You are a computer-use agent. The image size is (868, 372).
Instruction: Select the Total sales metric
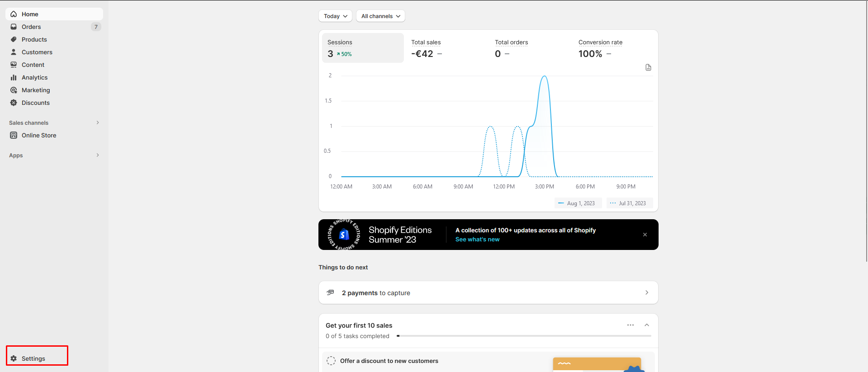(x=446, y=48)
